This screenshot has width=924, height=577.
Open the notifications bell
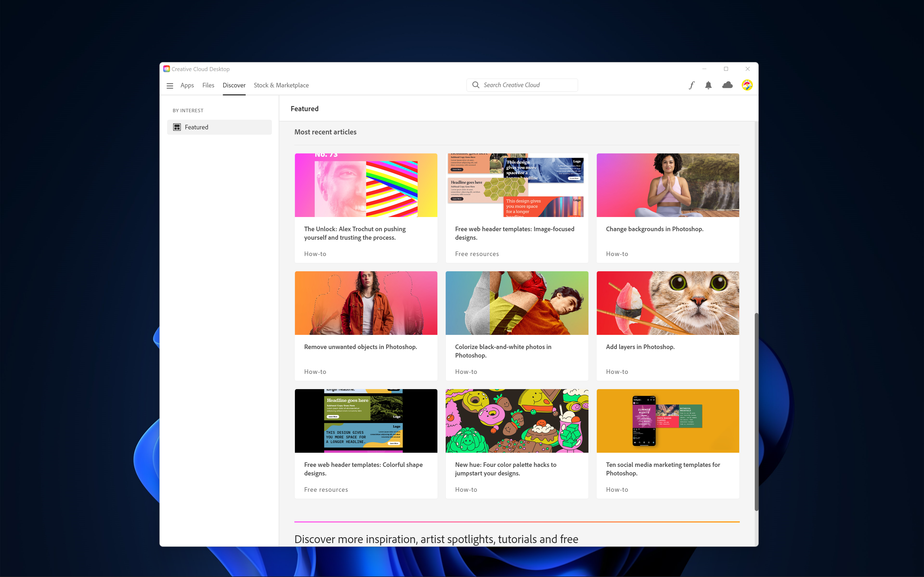click(x=708, y=85)
